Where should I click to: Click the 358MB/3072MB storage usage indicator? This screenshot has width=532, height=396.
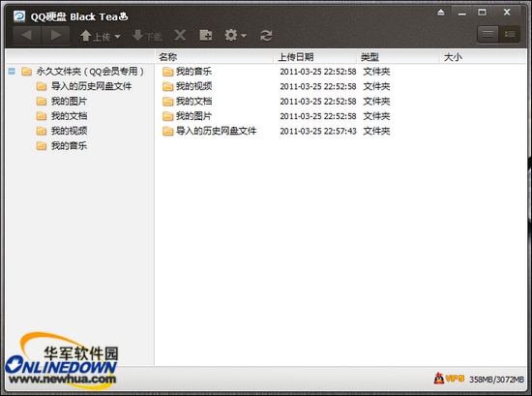click(496, 379)
